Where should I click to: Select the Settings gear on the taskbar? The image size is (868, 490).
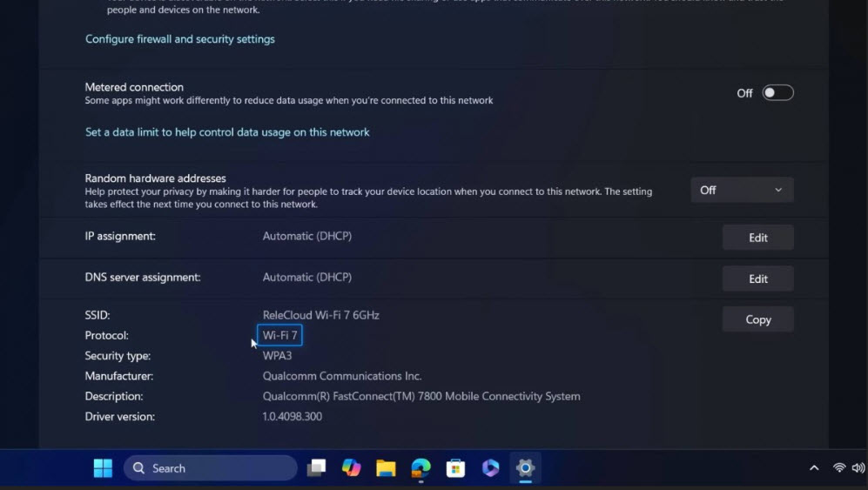[525, 468]
